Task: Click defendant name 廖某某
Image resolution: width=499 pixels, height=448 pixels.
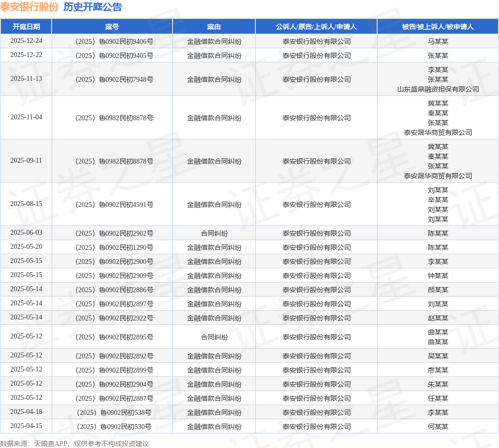Action: (x=438, y=370)
